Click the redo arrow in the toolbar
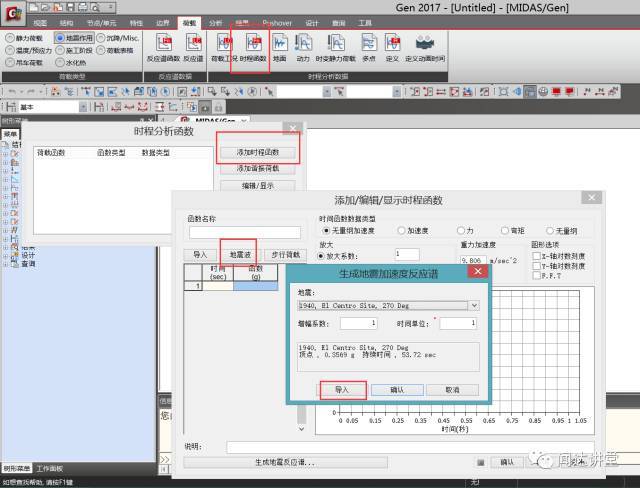 pos(31,92)
